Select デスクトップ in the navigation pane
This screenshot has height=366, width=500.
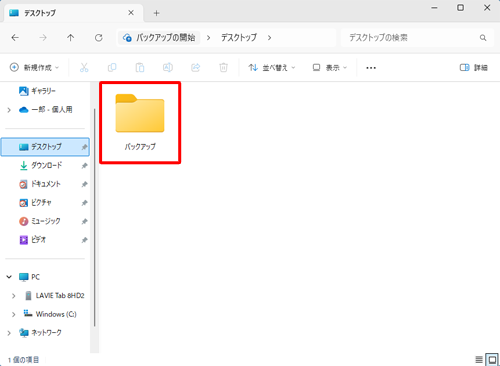coord(45,147)
